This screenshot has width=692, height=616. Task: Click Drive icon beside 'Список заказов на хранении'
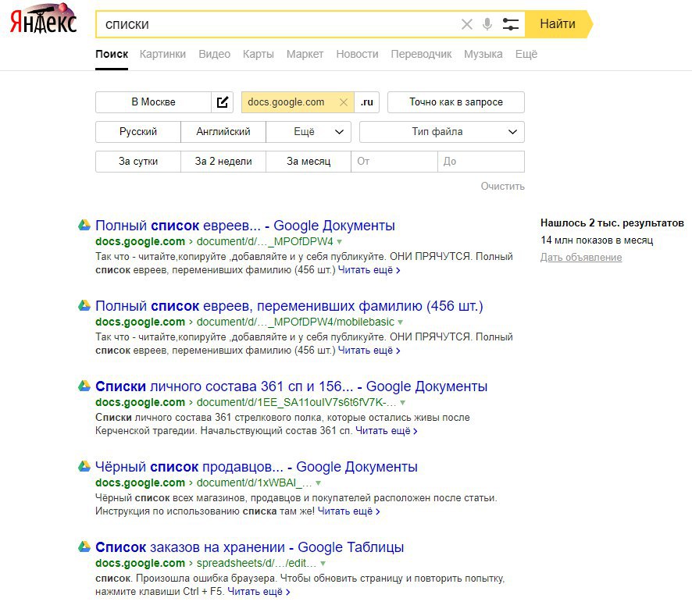pos(84,546)
